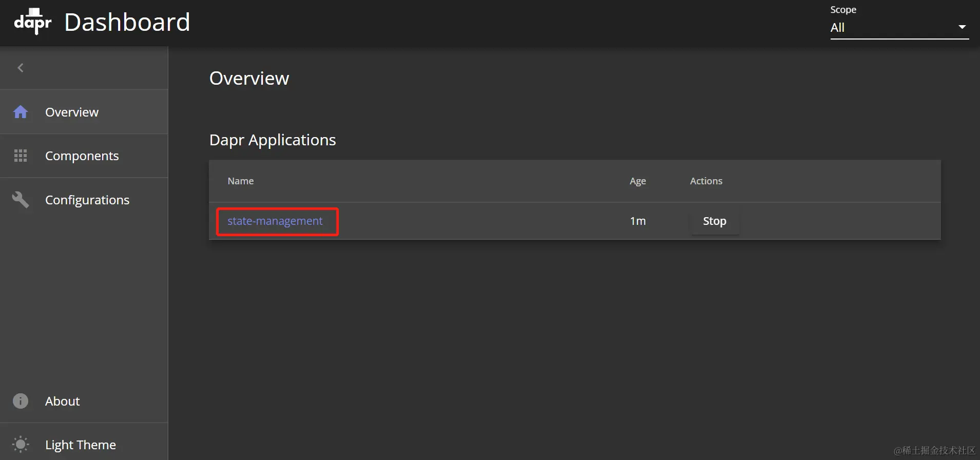
Task: Stop the state-management application
Action: pyautogui.click(x=715, y=221)
